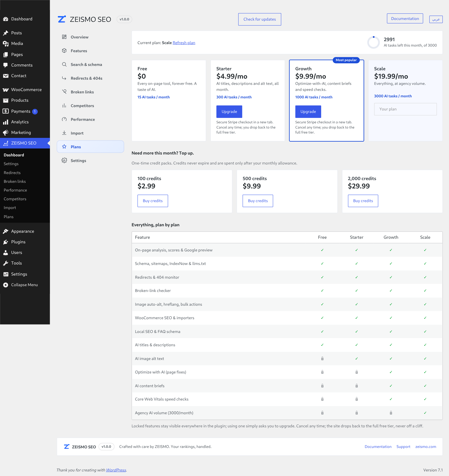Viewport: 449px width, 476px height.
Task: Click the Appearance brush icon
Action: tap(6, 231)
